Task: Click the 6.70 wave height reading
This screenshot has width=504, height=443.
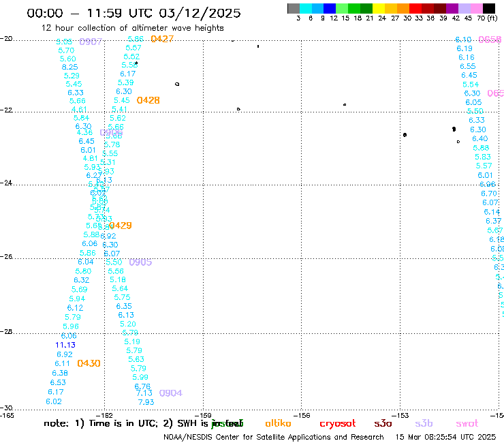Action: (489, 194)
